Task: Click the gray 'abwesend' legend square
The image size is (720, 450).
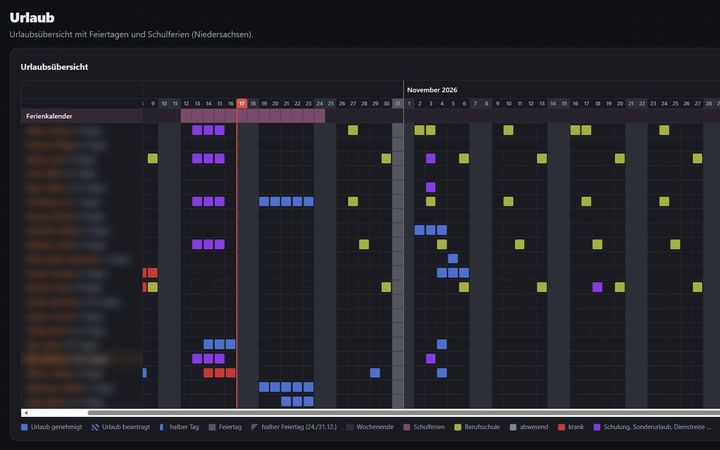Action: pyautogui.click(x=513, y=427)
